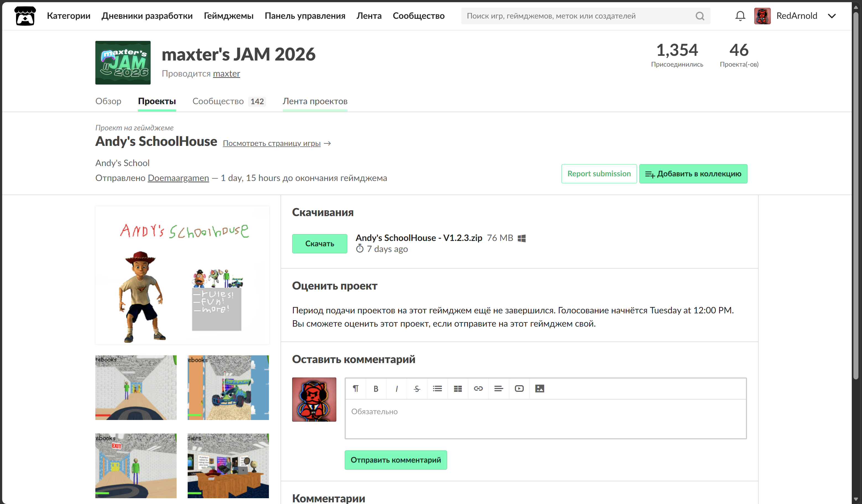The image size is (862, 504).
Task: Click the 1,354 Присоединились counter
Action: click(x=677, y=55)
